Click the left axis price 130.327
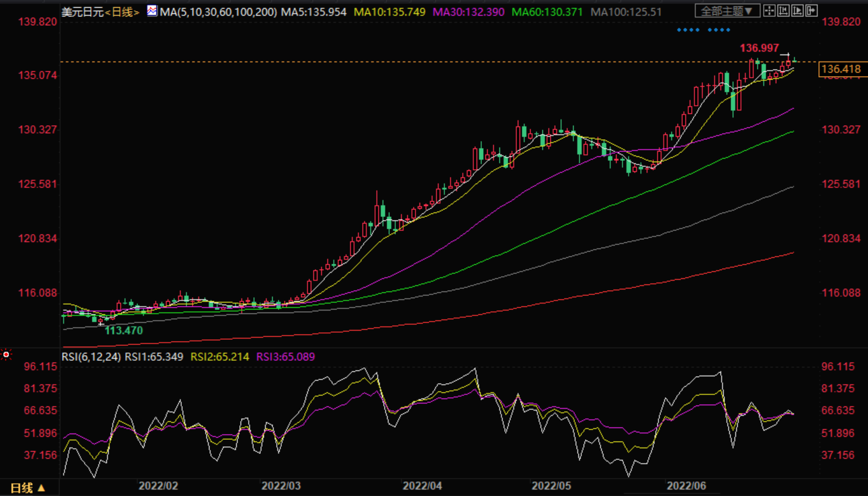Image resolution: width=868 pixels, height=496 pixels. tap(37, 129)
